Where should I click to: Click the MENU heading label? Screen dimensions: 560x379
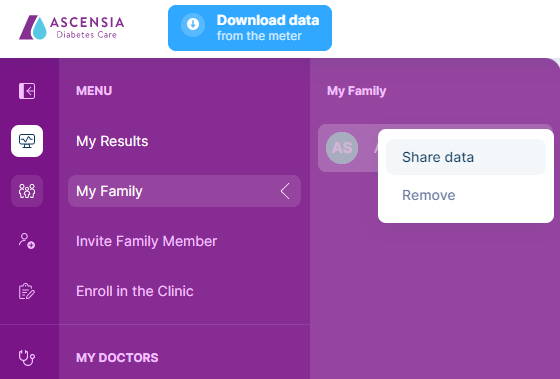94,91
